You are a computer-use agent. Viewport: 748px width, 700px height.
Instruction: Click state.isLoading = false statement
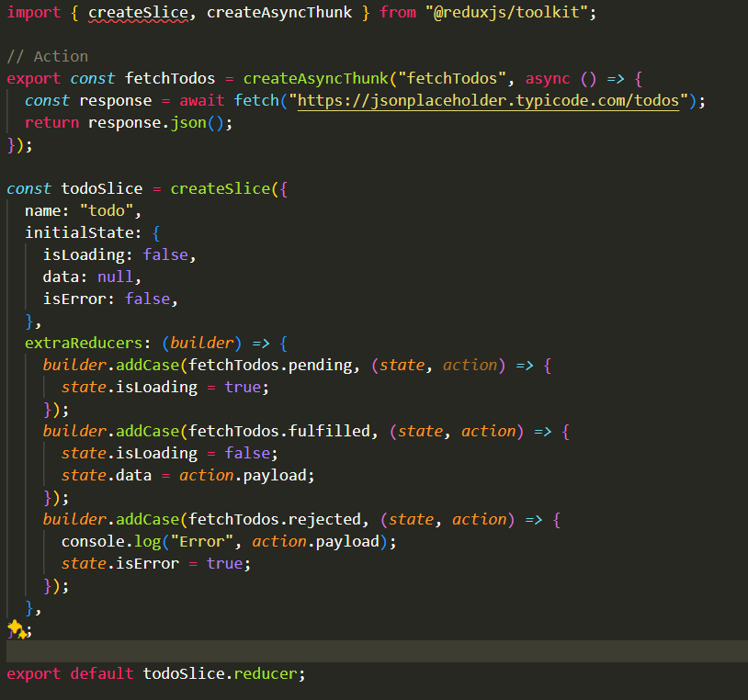point(169,454)
